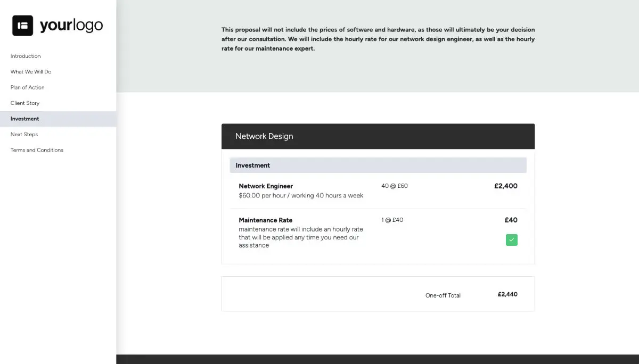Click the Maintenance Rate description text
Viewport: 639px width, 364px height.
(x=300, y=235)
